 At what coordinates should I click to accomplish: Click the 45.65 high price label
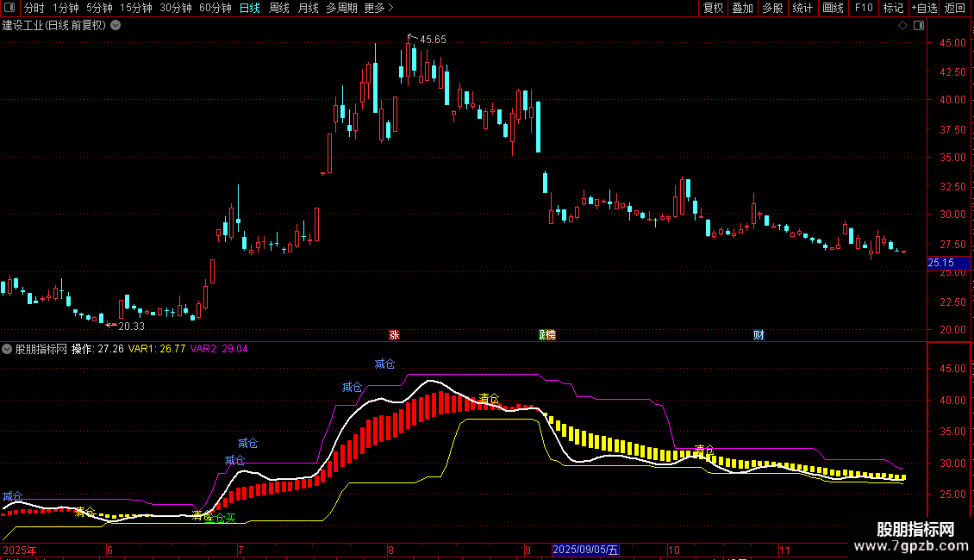(433, 40)
